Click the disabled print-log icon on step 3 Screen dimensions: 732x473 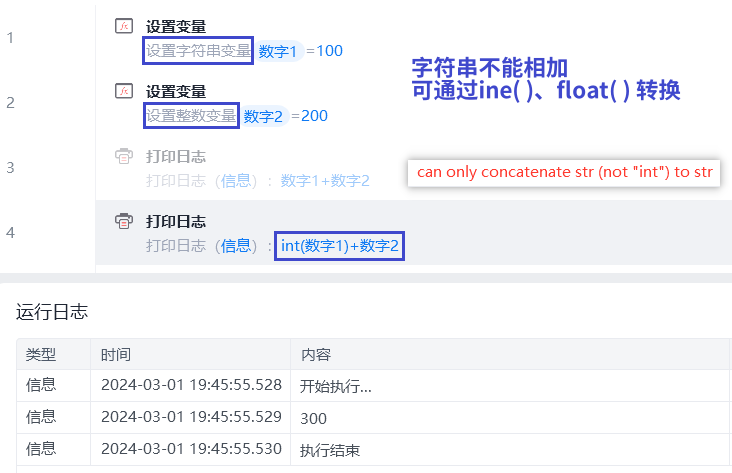tap(124, 156)
